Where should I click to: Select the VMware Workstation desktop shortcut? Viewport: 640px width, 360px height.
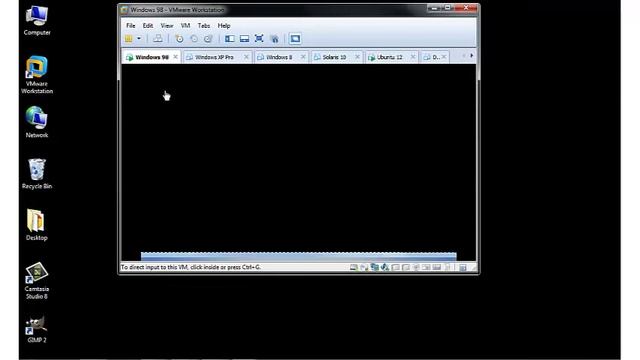(37, 75)
